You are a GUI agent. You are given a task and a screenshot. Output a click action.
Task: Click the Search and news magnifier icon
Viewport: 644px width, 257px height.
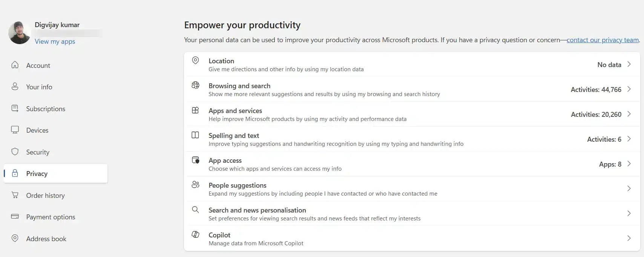point(195,210)
